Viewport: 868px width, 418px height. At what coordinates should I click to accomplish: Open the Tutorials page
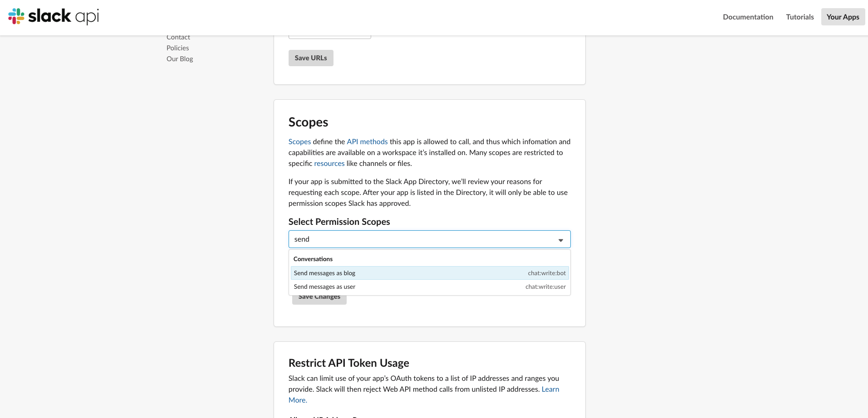(799, 17)
